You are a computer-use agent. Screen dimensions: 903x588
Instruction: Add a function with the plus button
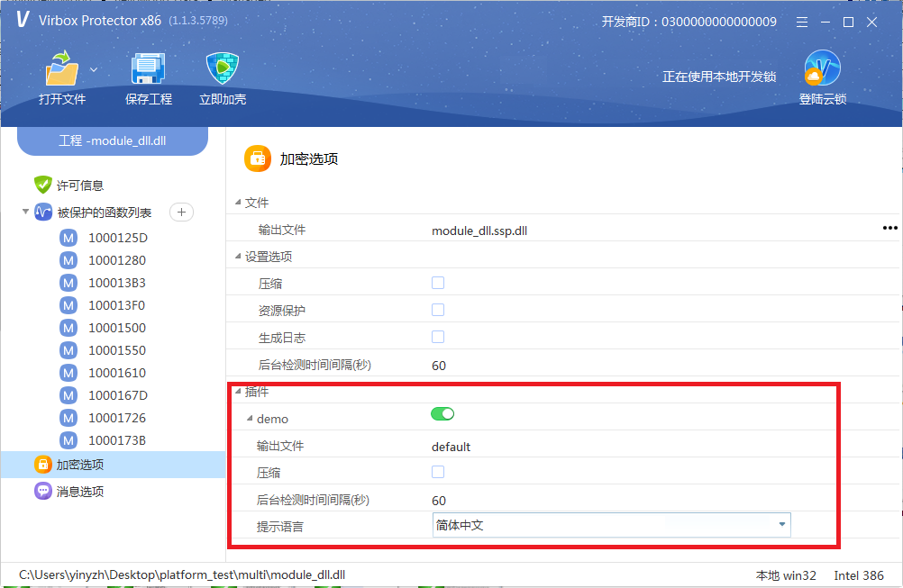coord(181,213)
